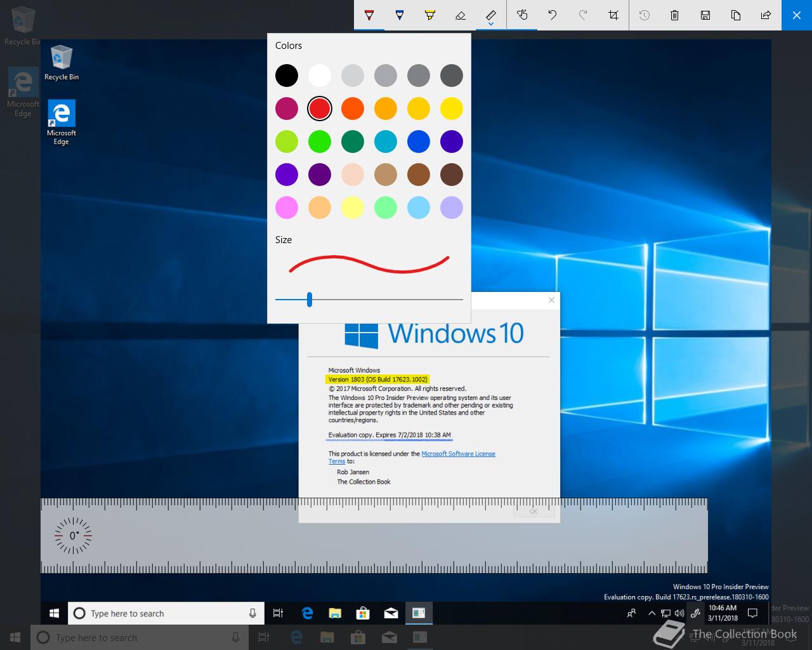812x650 pixels.
Task: Click the Microsoft Edge desktop shortcut
Action: [x=61, y=123]
